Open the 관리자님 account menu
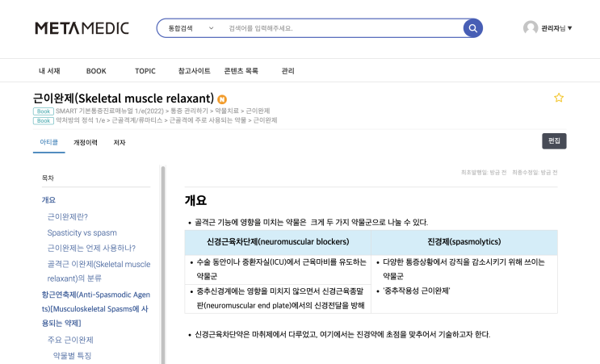600x364 pixels. [556, 28]
